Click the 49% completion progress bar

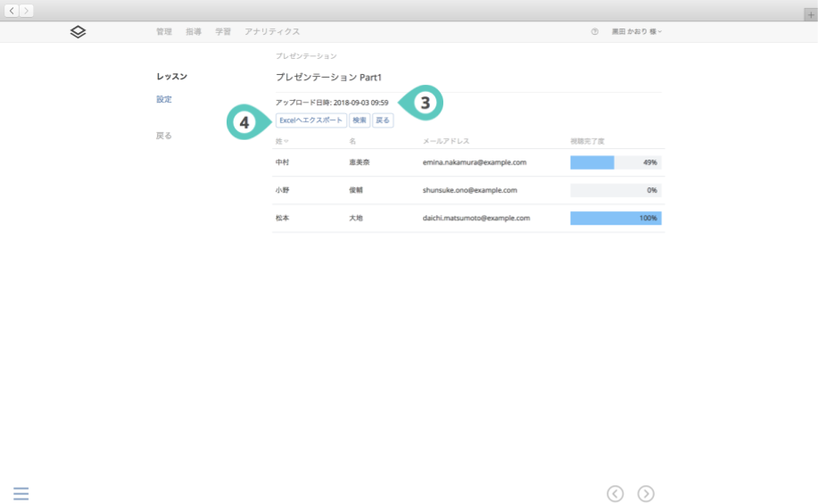click(616, 162)
